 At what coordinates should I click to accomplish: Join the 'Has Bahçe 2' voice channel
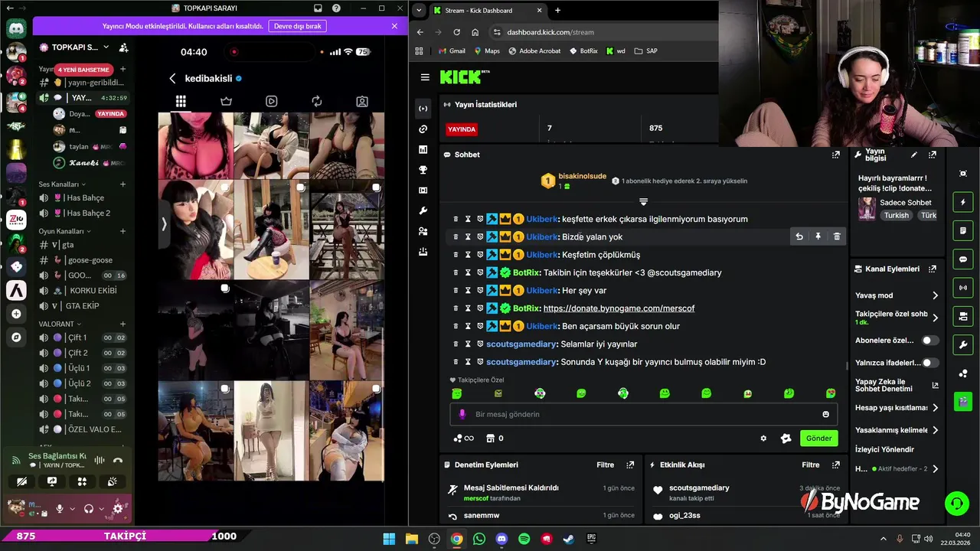pyautogui.click(x=82, y=213)
